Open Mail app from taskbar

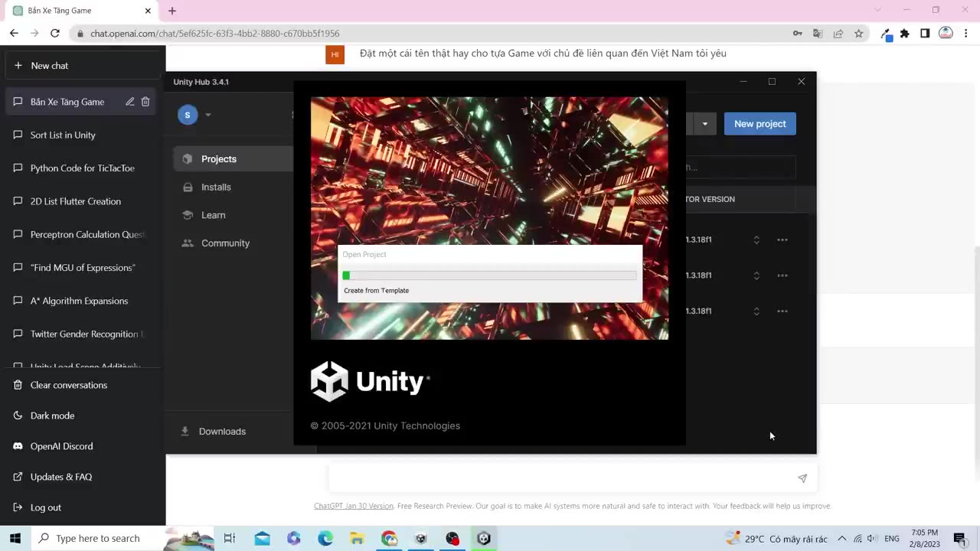tap(263, 538)
